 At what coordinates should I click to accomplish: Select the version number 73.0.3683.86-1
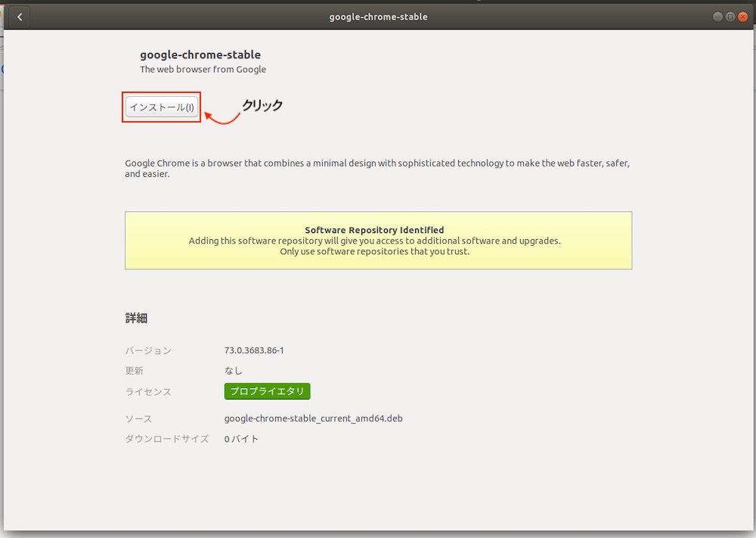click(x=254, y=350)
